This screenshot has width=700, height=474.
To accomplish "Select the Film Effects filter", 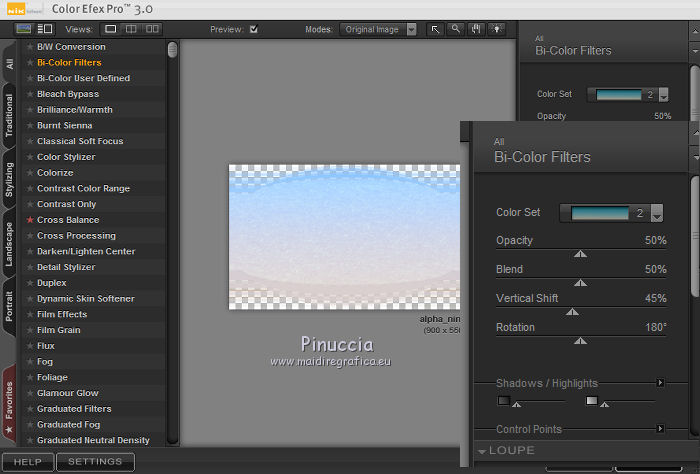I will [62, 314].
